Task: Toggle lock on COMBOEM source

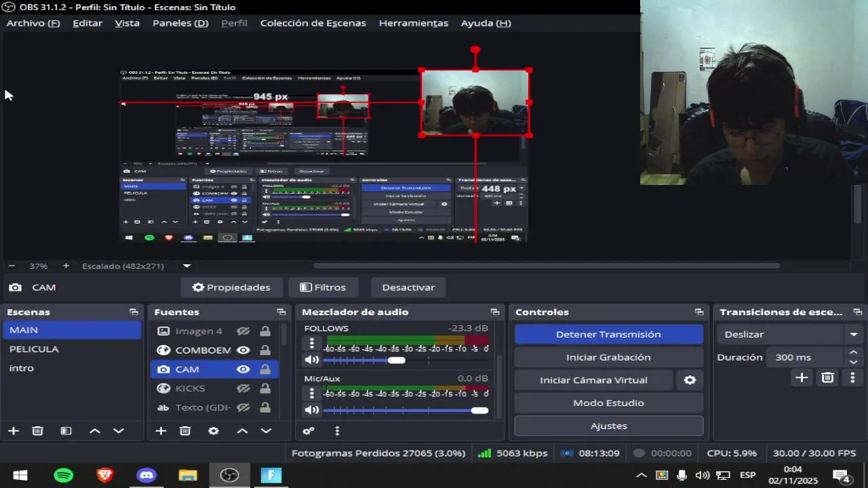Action: pyautogui.click(x=265, y=350)
